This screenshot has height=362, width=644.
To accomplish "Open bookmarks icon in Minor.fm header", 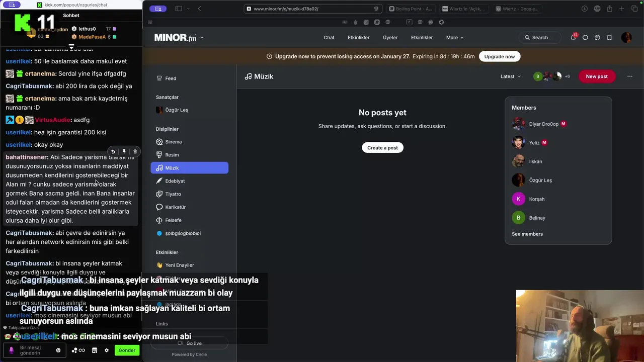I will click(x=609, y=38).
